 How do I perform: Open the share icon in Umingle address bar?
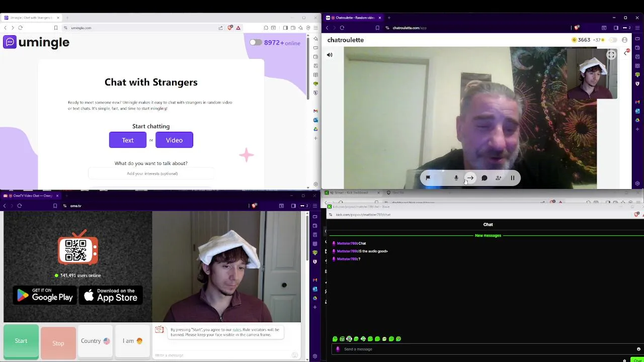220,28
